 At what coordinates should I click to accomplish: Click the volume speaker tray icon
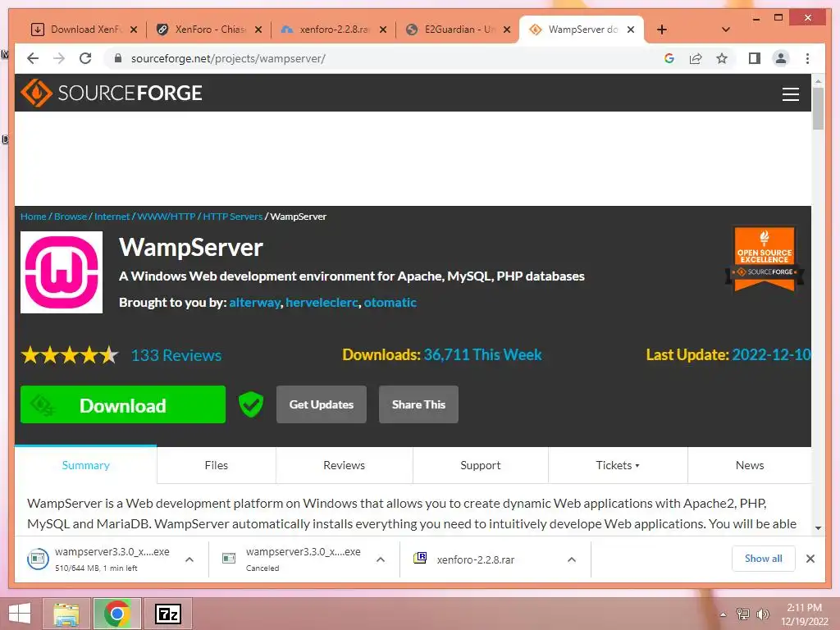(762, 614)
